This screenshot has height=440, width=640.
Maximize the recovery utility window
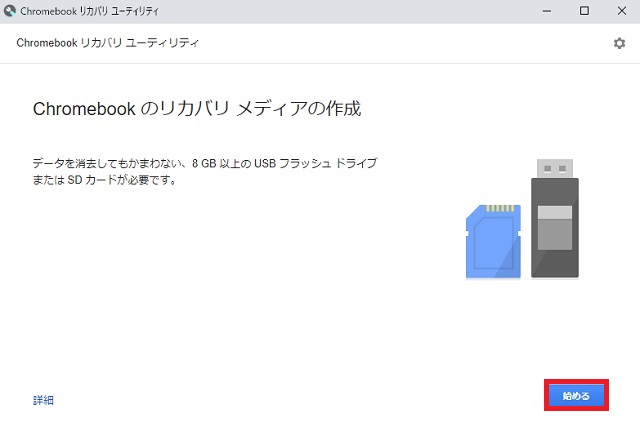coord(584,11)
